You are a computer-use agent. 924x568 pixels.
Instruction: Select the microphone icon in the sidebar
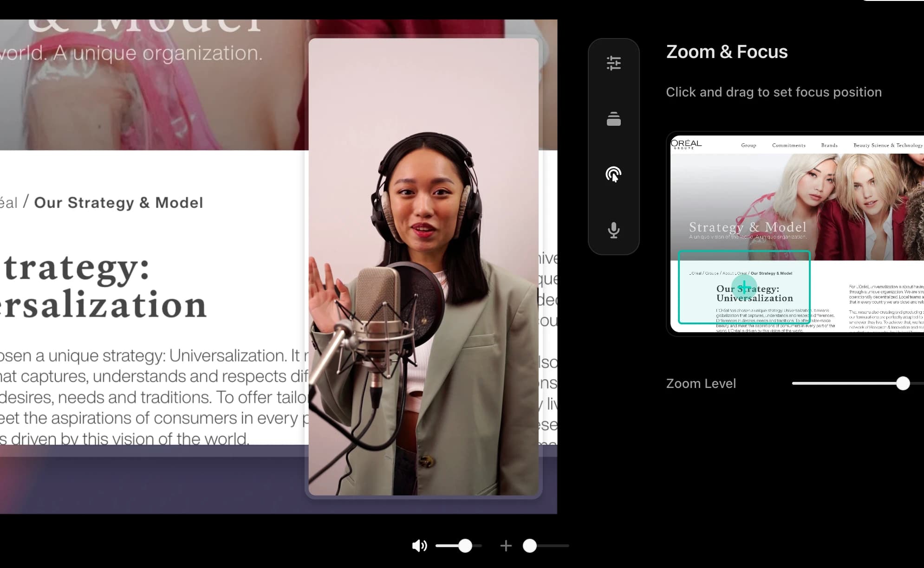(x=614, y=231)
